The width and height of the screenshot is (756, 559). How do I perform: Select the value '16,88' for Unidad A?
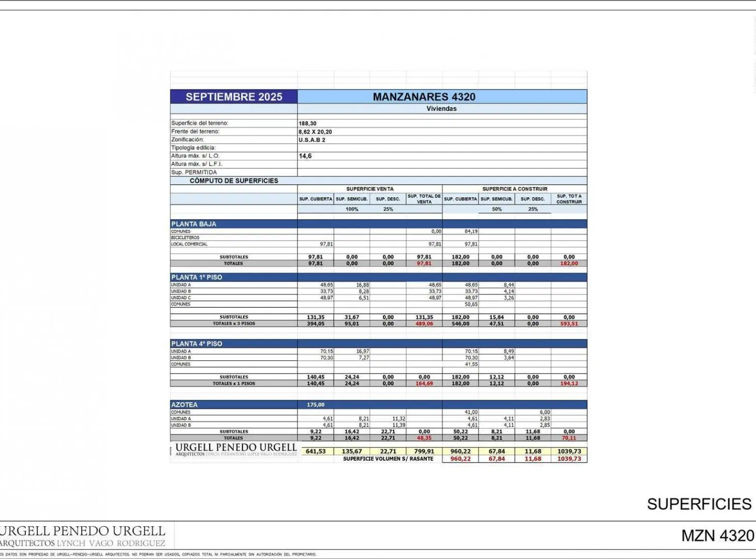point(362,285)
